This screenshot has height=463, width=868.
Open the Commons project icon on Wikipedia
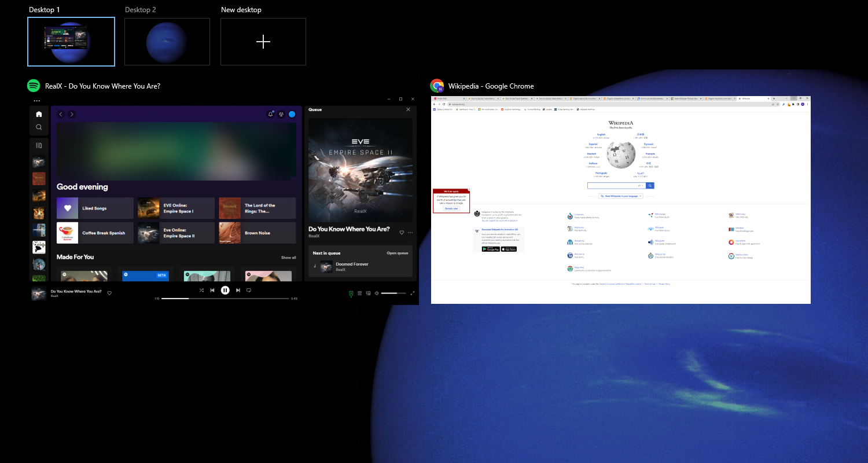point(570,215)
